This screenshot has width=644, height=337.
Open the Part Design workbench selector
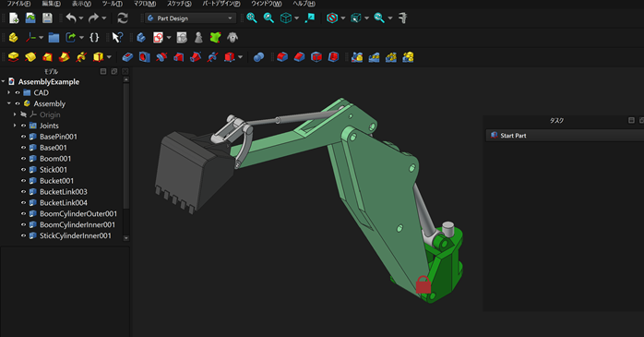coord(191,18)
